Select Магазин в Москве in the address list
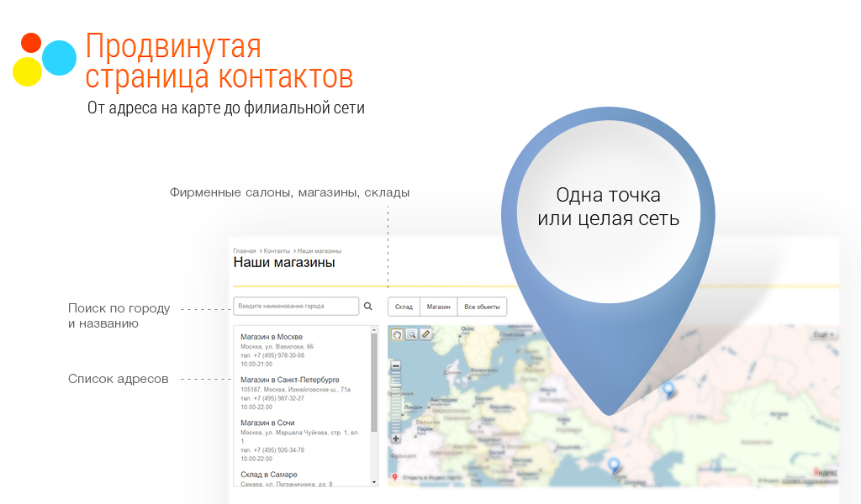The width and height of the screenshot is (861, 504). 272,337
